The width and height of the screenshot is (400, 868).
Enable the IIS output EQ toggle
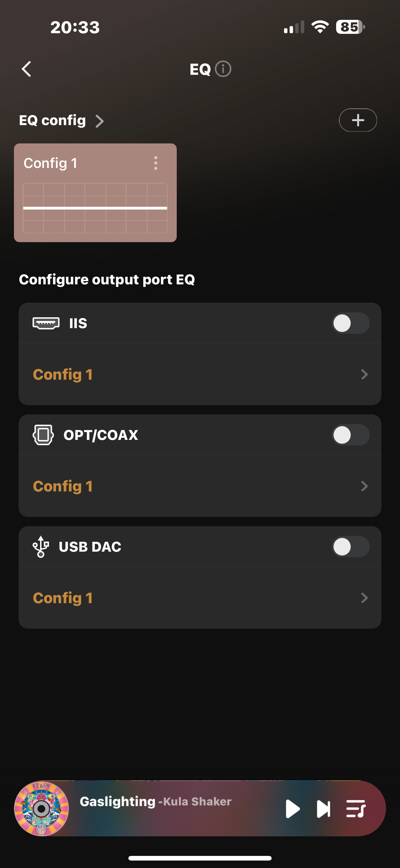[350, 323]
